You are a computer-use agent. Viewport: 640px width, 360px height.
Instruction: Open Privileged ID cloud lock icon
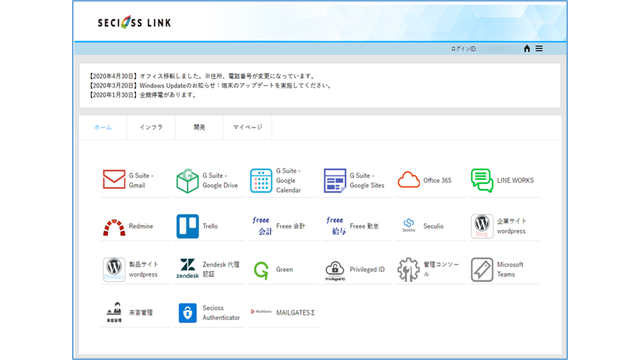335,271
